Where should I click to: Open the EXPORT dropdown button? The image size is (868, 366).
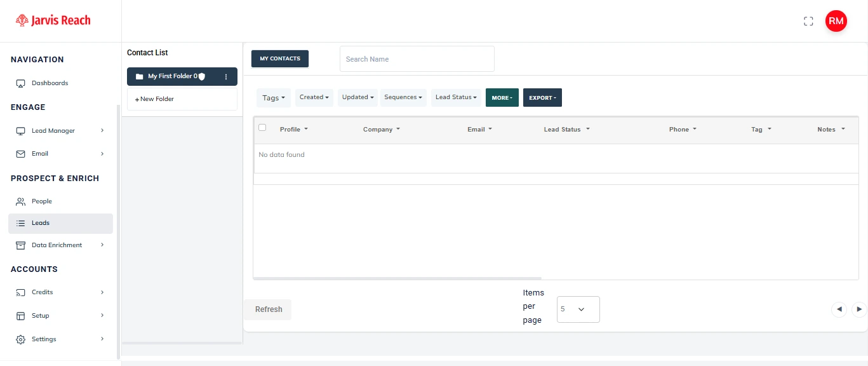click(x=542, y=98)
